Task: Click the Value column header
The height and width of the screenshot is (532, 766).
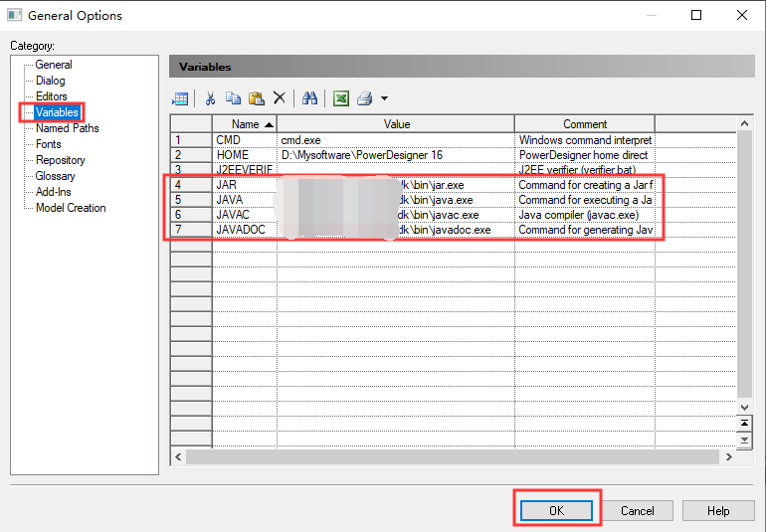Action: coord(396,124)
